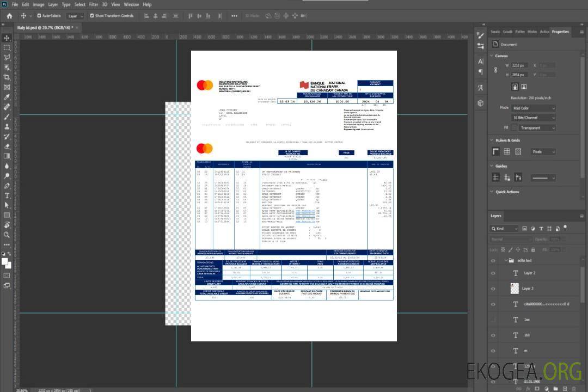Filter layers by adjustment layer icon
The image size is (588, 392).
[533, 229]
